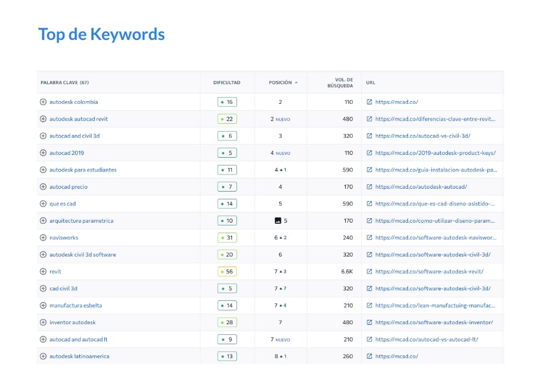This screenshot has height=392, width=544.
Task: Expand autodesk para estudiantes plus icon
Action: (x=43, y=170)
